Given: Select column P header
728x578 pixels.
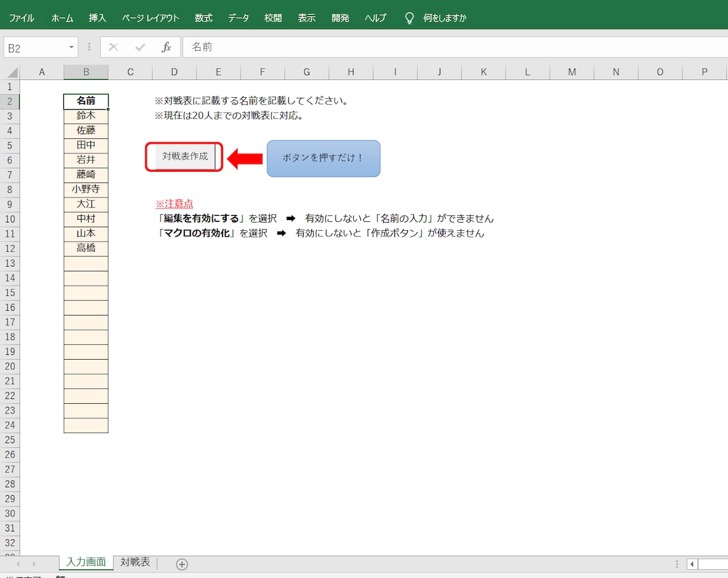Looking at the screenshot, I should pyautogui.click(x=705, y=72).
